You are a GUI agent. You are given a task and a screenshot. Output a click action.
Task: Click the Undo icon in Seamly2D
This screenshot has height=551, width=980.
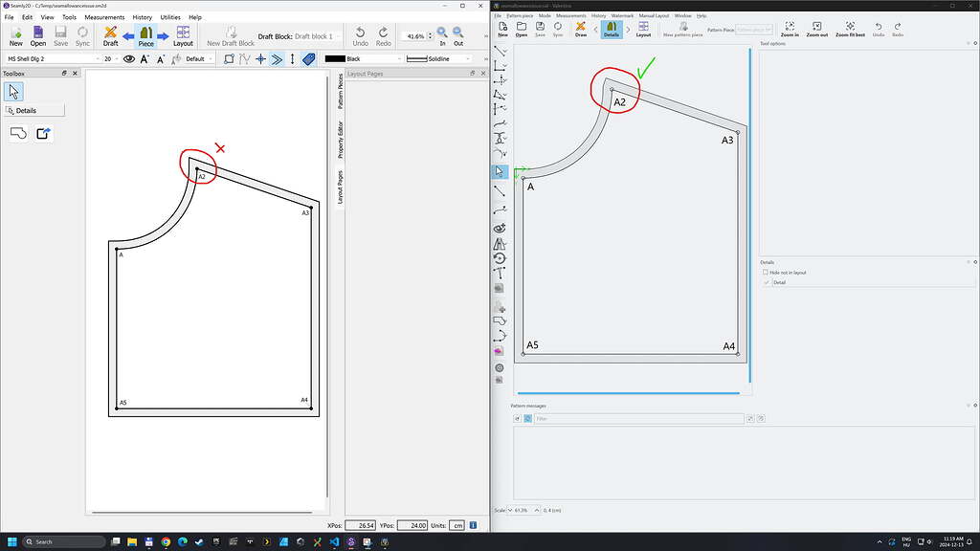click(x=361, y=33)
